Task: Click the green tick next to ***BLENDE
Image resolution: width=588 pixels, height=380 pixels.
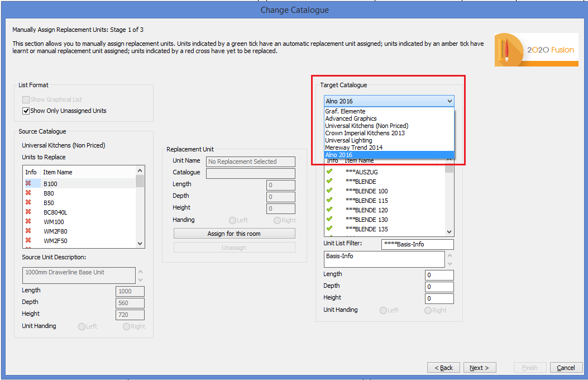Action: (x=329, y=181)
